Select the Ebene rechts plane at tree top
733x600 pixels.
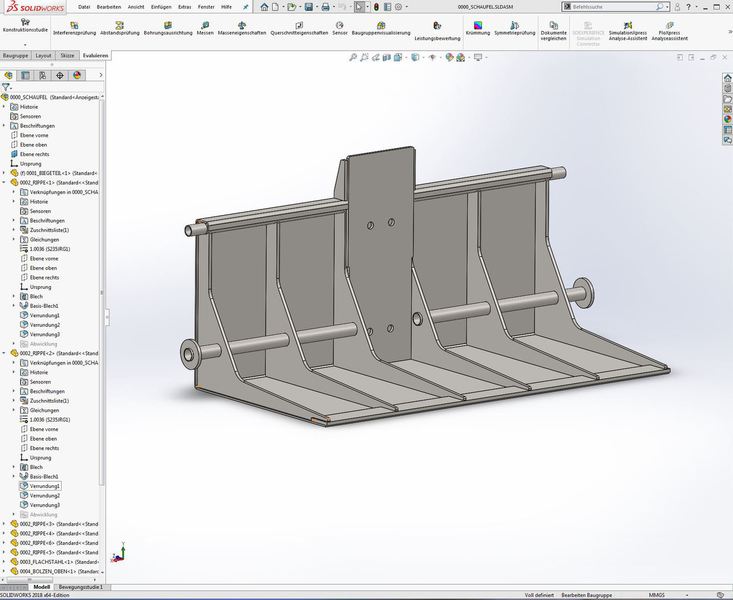tap(34, 154)
